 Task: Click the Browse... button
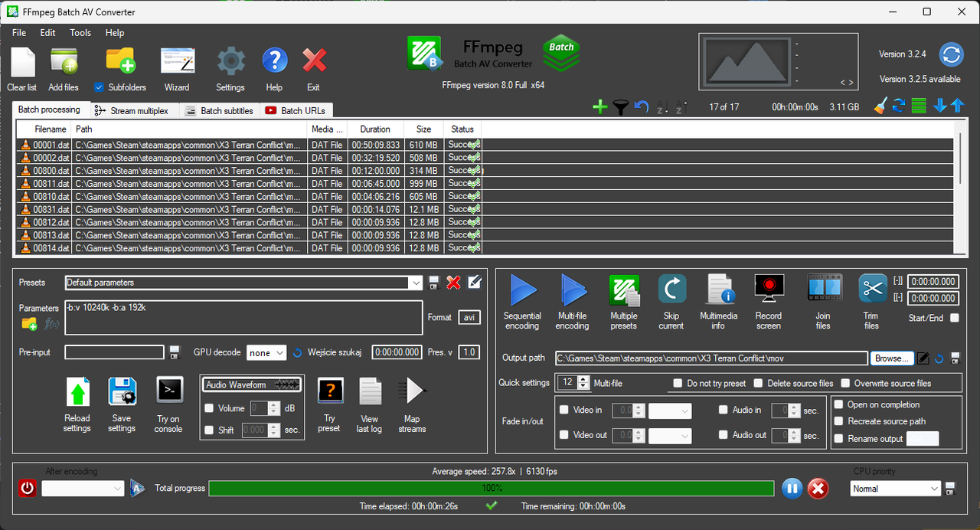(x=892, y=358)
